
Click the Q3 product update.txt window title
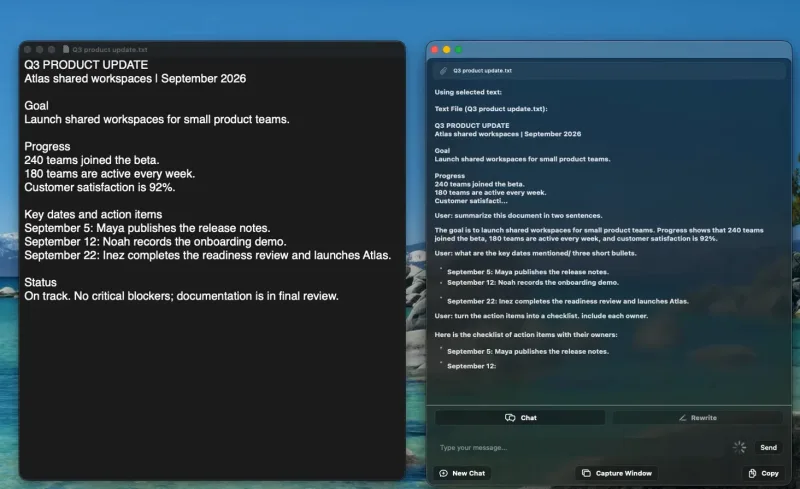pyautogui.click(x=110, y=50)
